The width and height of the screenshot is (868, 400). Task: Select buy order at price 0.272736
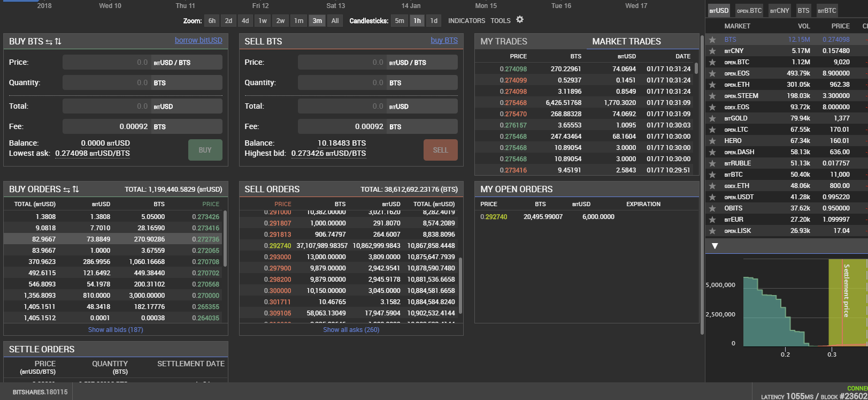pos(113,239)
